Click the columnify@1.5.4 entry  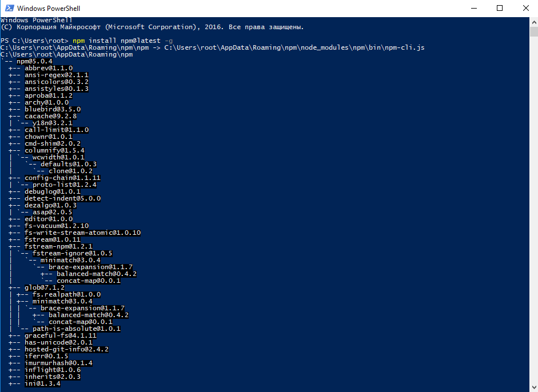point(54,150)
